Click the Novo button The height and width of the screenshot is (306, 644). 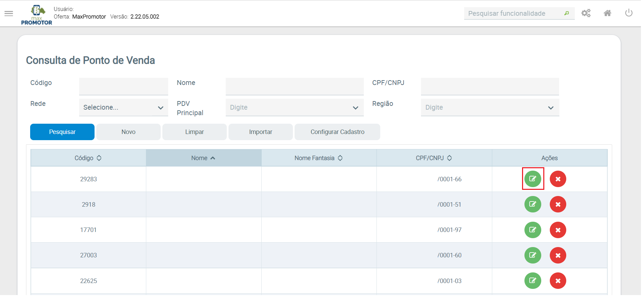tap(128, 132)
